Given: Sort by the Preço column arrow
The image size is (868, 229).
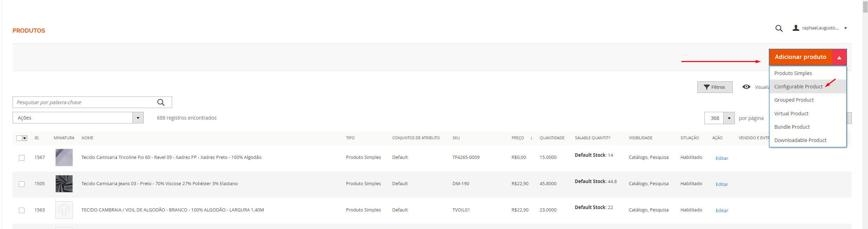Looking at the screenshot, I should click(x=531, y=138).
